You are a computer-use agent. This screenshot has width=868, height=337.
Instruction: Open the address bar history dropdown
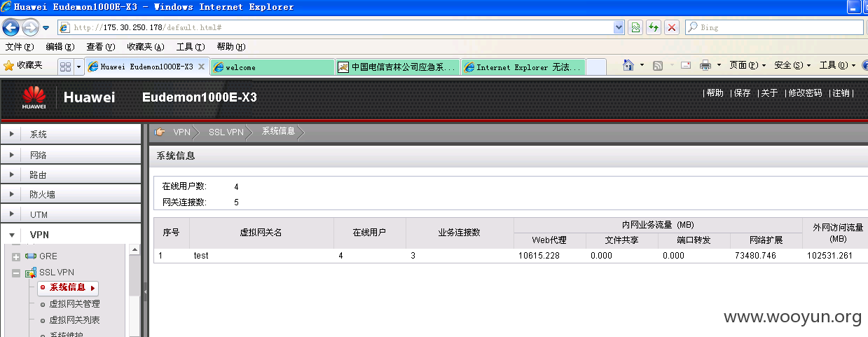point(619,27)
